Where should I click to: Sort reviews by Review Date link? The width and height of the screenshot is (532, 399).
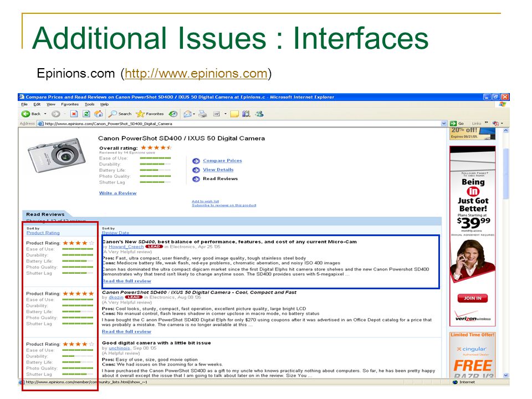tap(115, 233)
